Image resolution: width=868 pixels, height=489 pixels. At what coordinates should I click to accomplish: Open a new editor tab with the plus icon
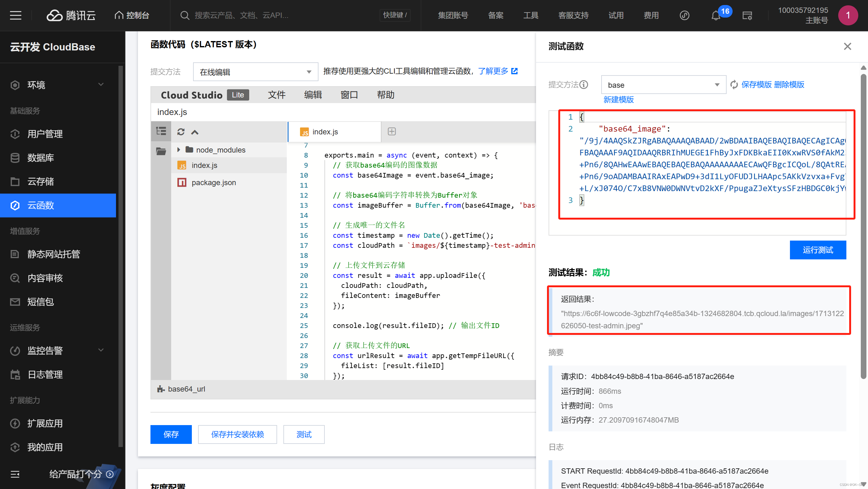(392, 131)
